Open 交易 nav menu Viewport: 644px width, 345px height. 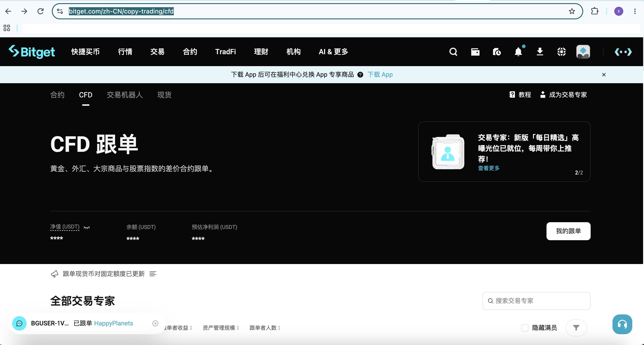157,52
